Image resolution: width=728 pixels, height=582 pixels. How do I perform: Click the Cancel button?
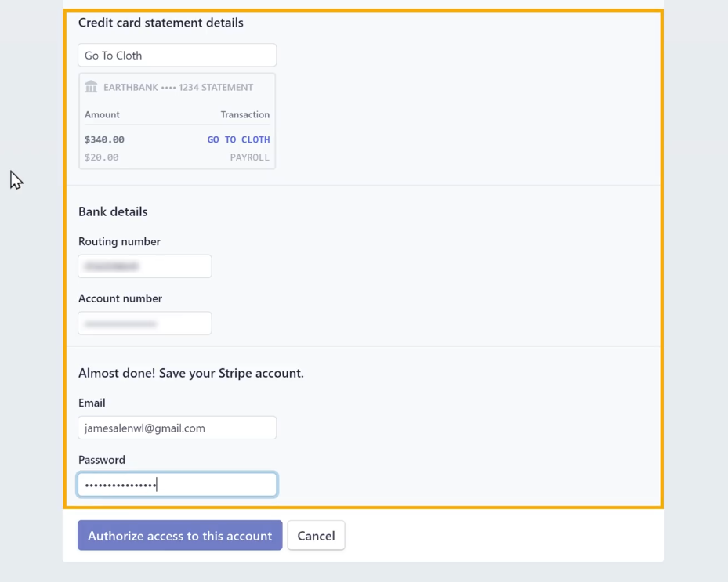(316, 535)
